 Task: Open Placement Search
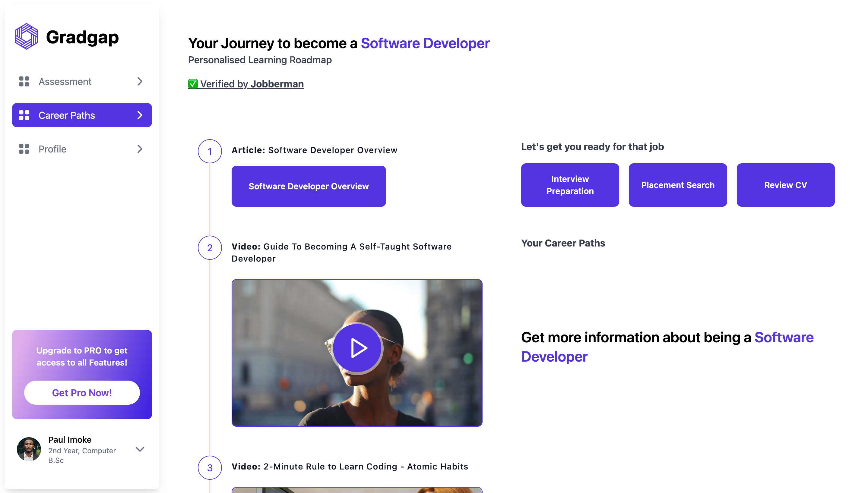point(678,185)
